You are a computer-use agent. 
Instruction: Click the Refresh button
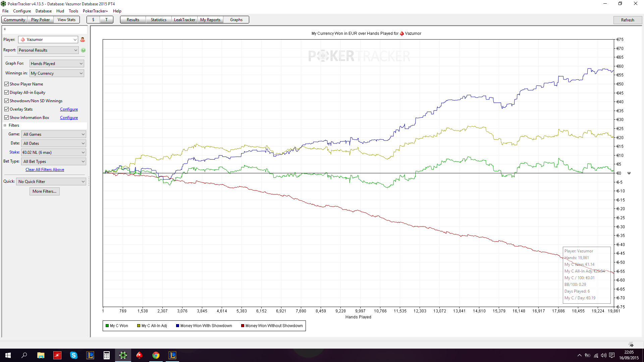click(628, 20)
